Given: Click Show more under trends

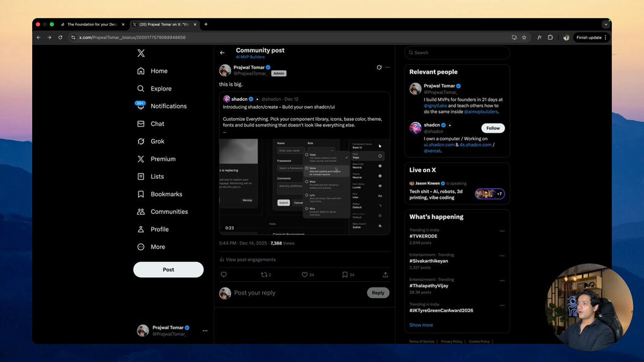Looking at the screenshot, I should click(421, 325).
